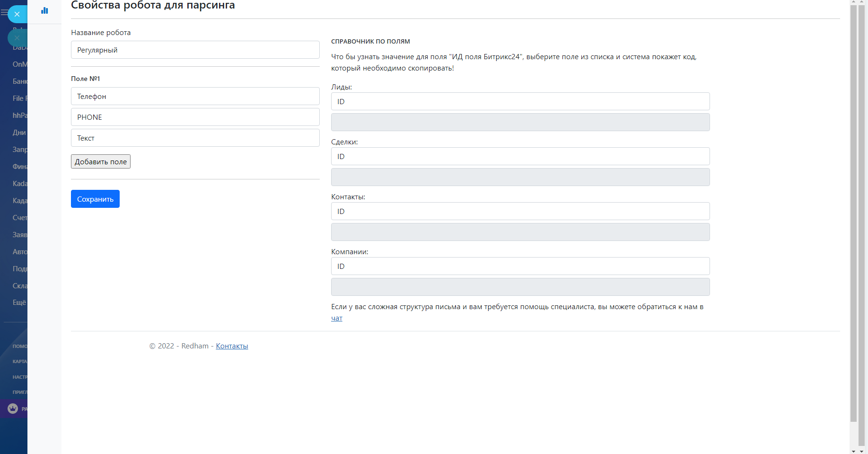Open the Контакты field dropdown showing ID
Viewport: 868px width, 454px height.
[520, 211]
